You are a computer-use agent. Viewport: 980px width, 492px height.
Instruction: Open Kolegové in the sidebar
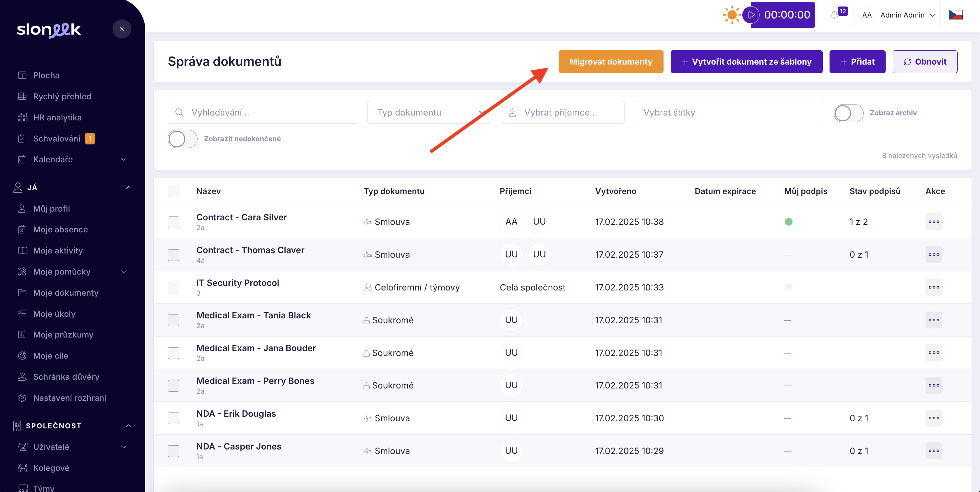(51, 468)
